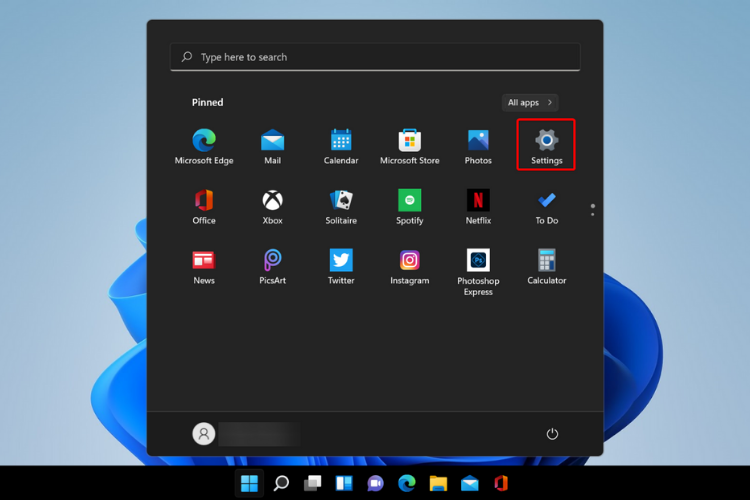Open the Settings app
This screenshot has height=500, width=750.
coord(546,145)
